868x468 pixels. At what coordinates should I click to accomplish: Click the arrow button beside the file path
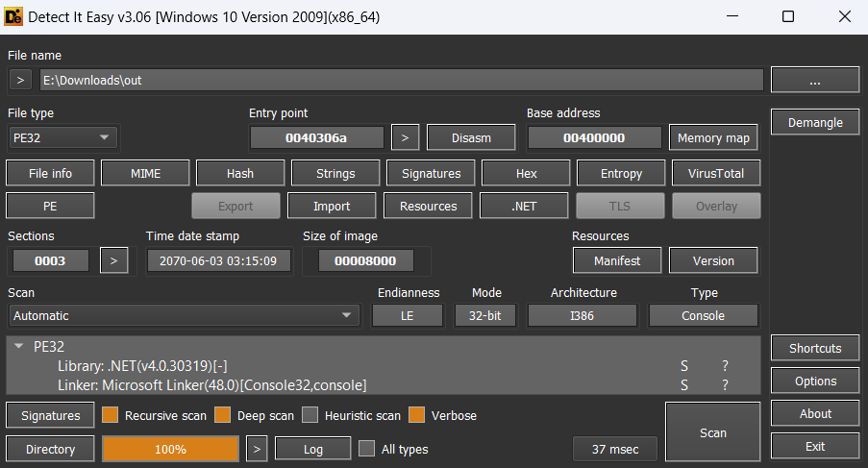coord(21,81)
